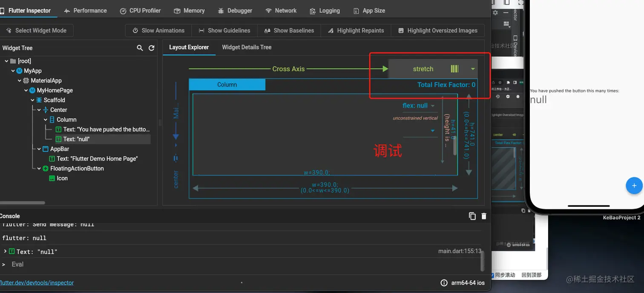Toggle Slow Animations
The height and width of the screenshot is (293, 644).
point(158,31)
